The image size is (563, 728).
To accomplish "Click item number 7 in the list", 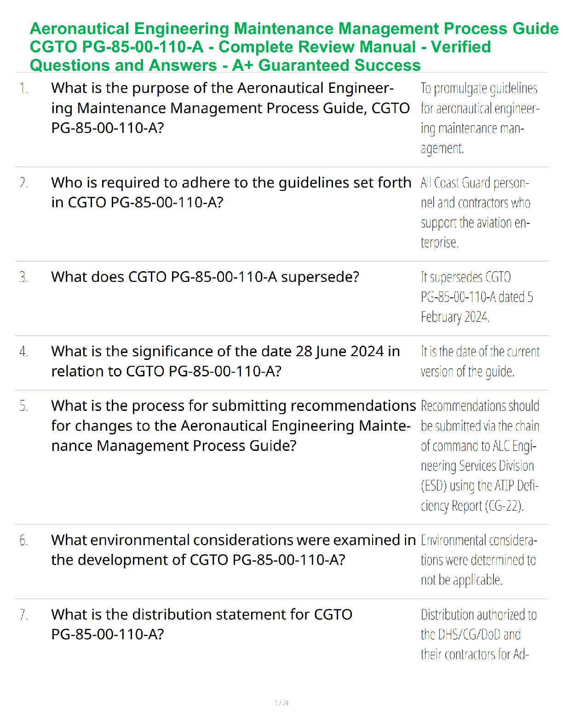I will tap(24, 614).
